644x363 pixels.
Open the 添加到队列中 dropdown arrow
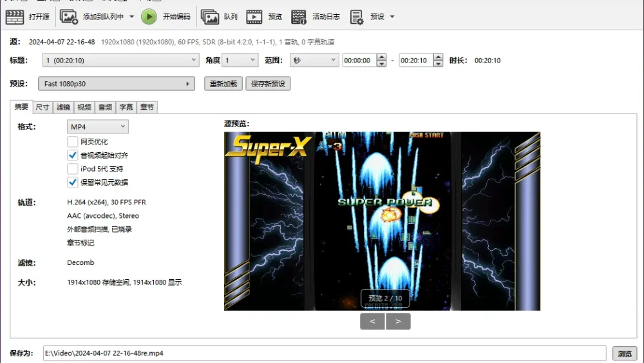(x=131, y=17)
